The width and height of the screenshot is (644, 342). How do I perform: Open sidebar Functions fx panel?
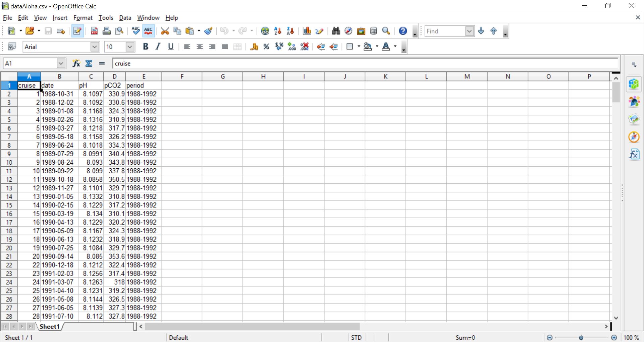pos(634,155)
